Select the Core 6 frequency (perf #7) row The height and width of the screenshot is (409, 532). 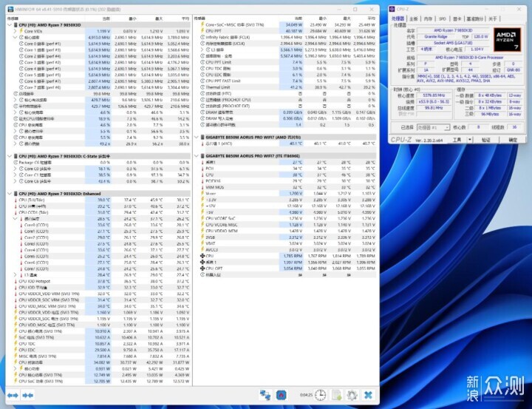point(98,81)
